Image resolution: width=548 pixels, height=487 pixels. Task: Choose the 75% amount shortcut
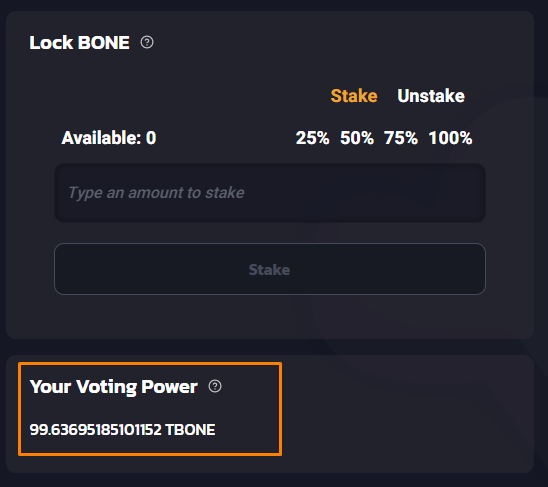(x=401, y=138)
